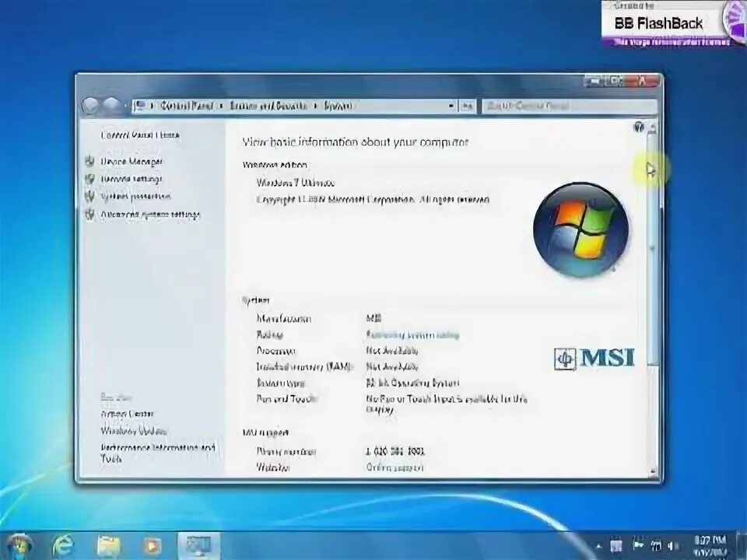Screen dimensions: 747x560
Task: Open Control Panel Home link
Action: 140,135
